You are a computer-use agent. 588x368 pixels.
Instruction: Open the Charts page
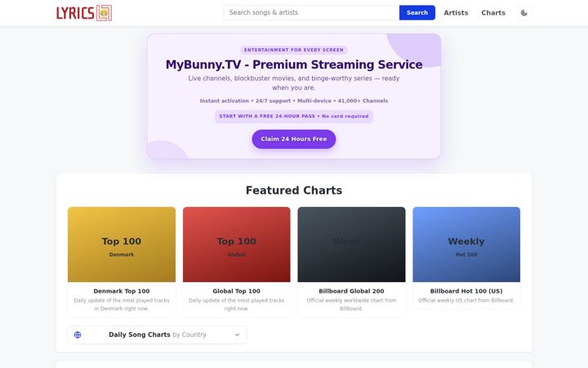click(x=493, y=13)
